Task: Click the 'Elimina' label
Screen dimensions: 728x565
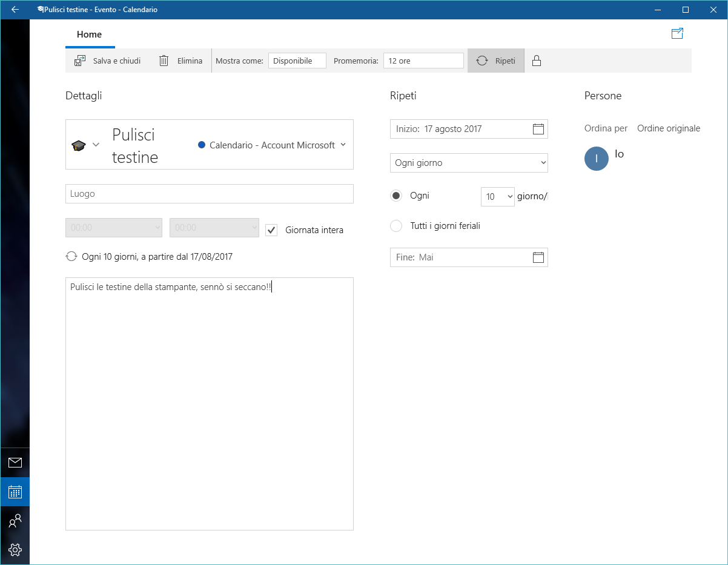Action: 190,61
